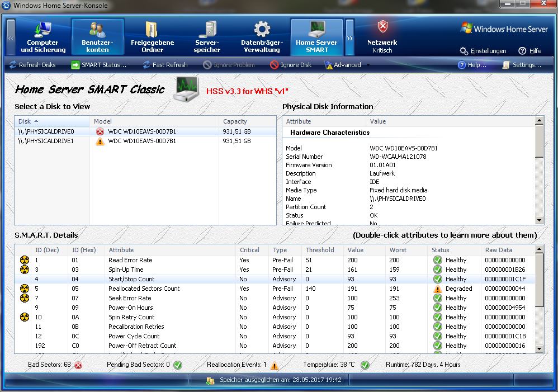558x392 pixels.
Task: Click the Home Server SMART Classic logo monitor icon
Action: tap(187, 89)
